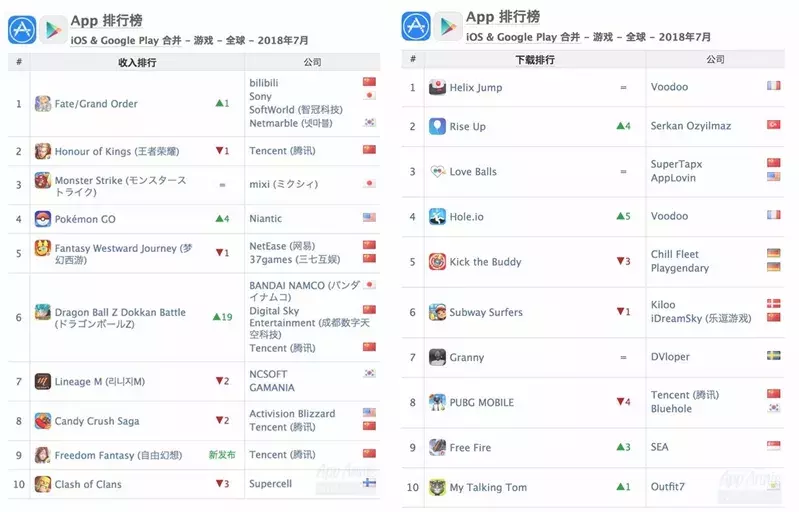
Task: Click the Clash of Clans title
Action: tap(88, 484)
